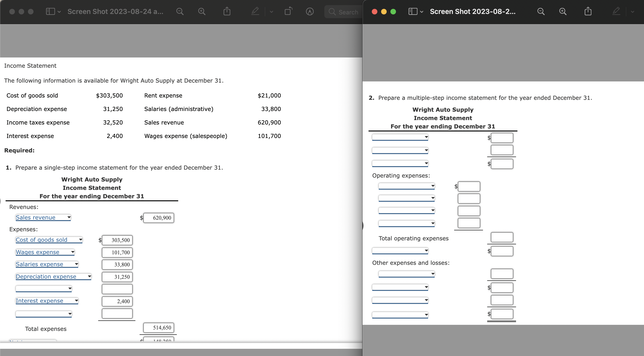Click the Rotate icon in left toolbar
Viewport: 644px width, 356px height.
pos(288,11)
